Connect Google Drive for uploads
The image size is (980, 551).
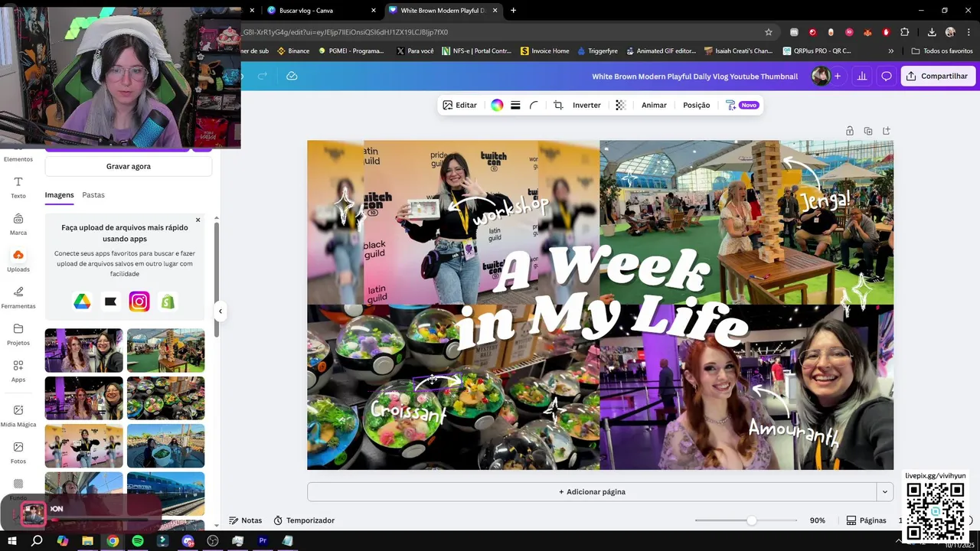[x=82, y=302]
